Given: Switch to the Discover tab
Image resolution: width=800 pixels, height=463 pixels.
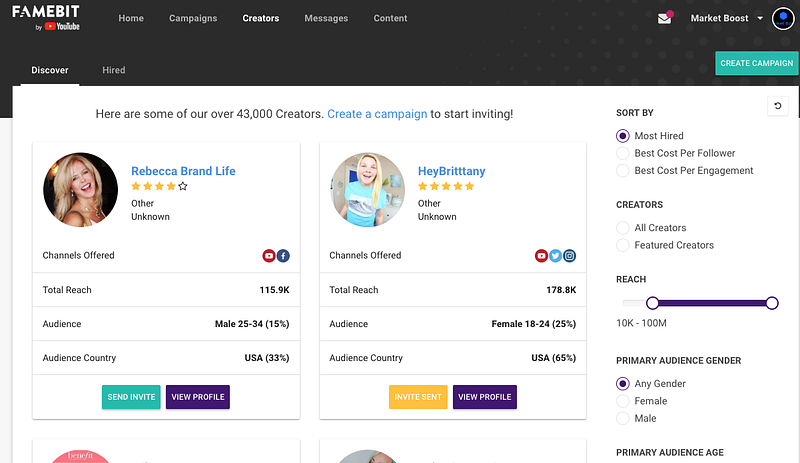Looking at the screenshot, I should [50, 70].
